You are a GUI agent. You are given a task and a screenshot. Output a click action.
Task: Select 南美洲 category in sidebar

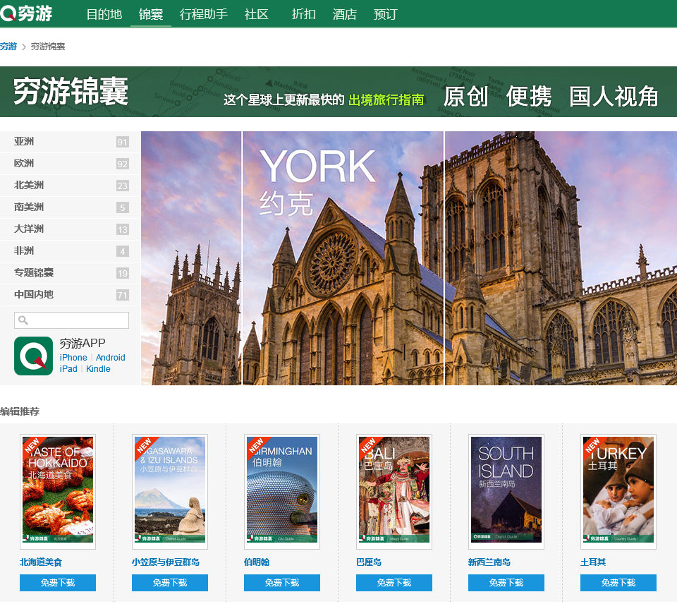71,207
